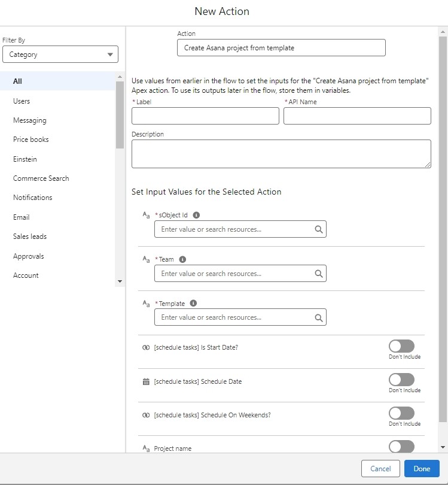This screenshot has width=448, height=485.
Task: Select the Users category
Action: pyautogui.click(x=57, y=101)
